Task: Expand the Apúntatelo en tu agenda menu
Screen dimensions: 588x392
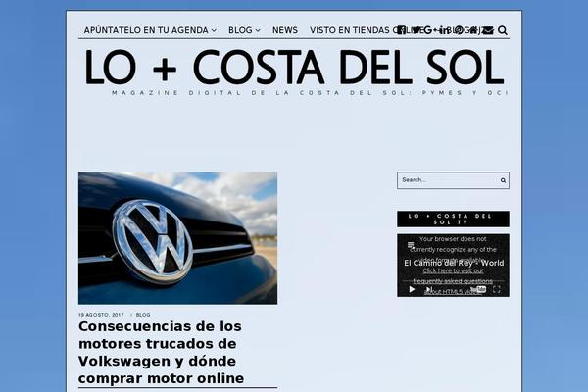Action: (150, 30)
